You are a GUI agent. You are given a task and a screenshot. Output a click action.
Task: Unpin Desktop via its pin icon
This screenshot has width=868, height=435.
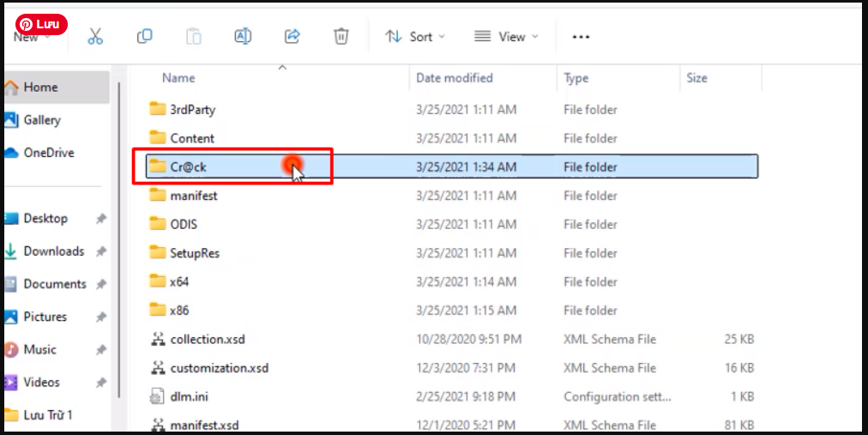click(x=101, y=219)
